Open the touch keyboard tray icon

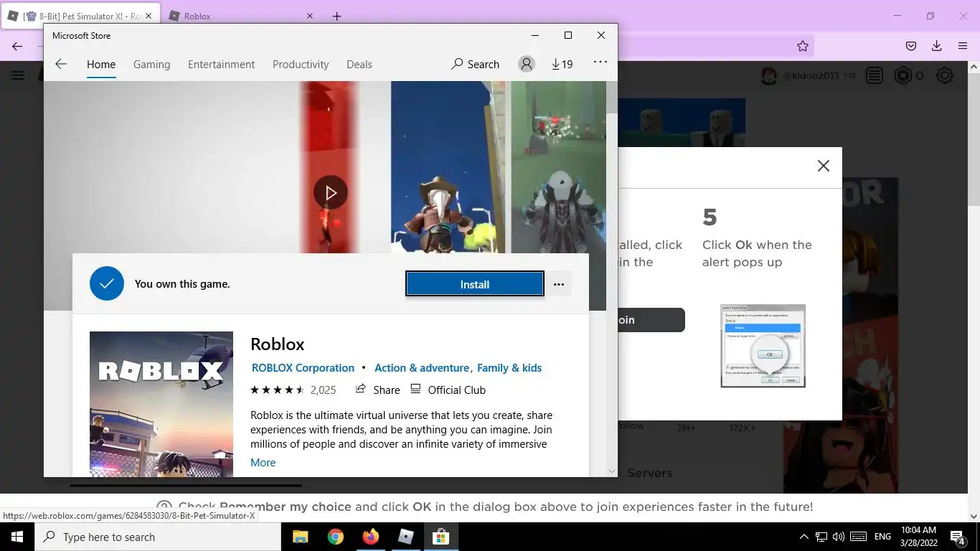pos(858,537)
